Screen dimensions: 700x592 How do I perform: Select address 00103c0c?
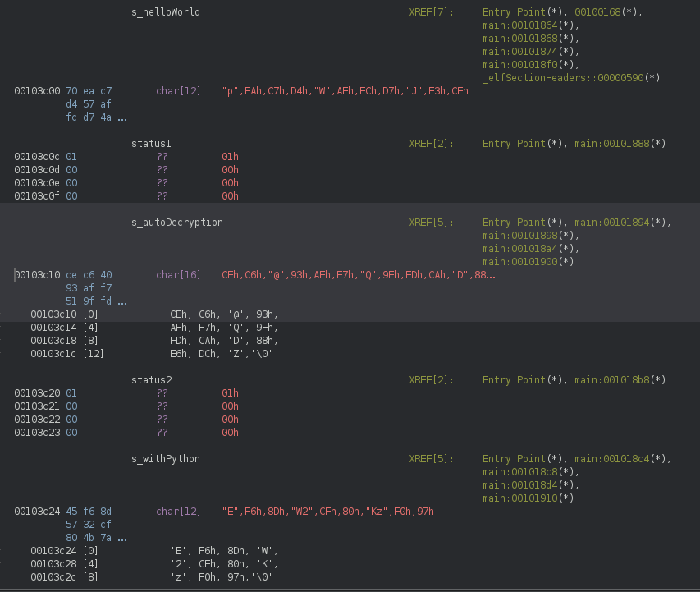(37, 157)
